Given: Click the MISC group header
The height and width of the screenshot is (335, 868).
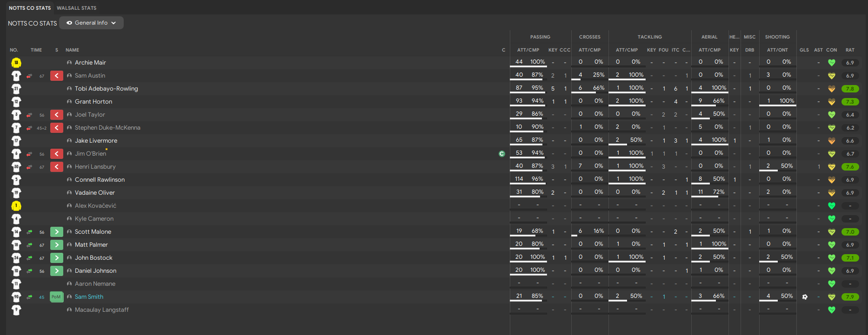Looking at the screenshot, I should point(749,37).
